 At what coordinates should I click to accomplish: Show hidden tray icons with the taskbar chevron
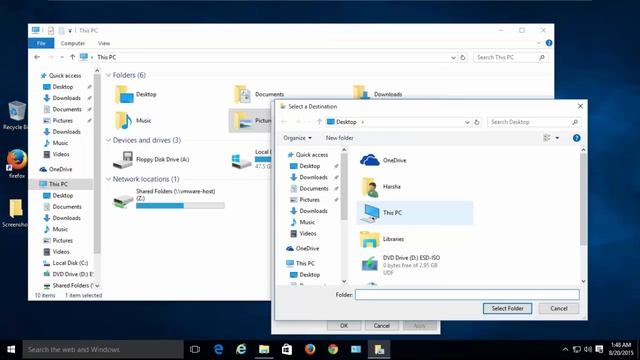click(565, 349)
